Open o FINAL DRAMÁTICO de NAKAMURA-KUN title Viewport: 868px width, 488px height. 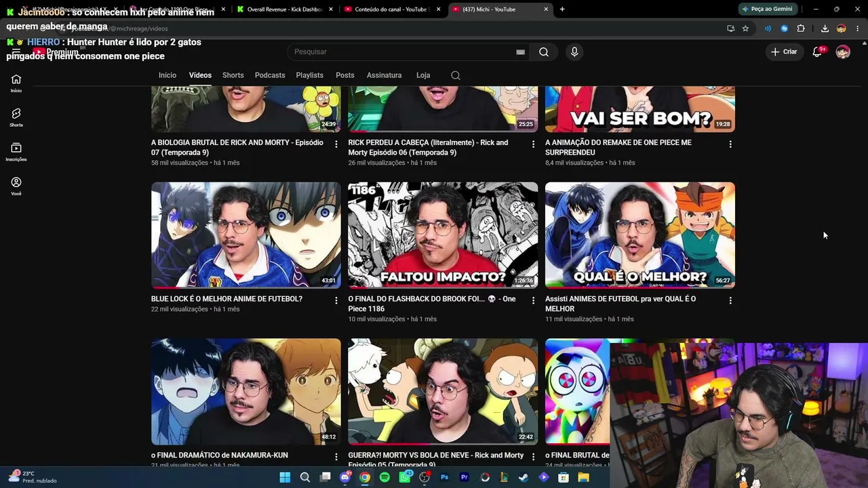click(220, 455)
